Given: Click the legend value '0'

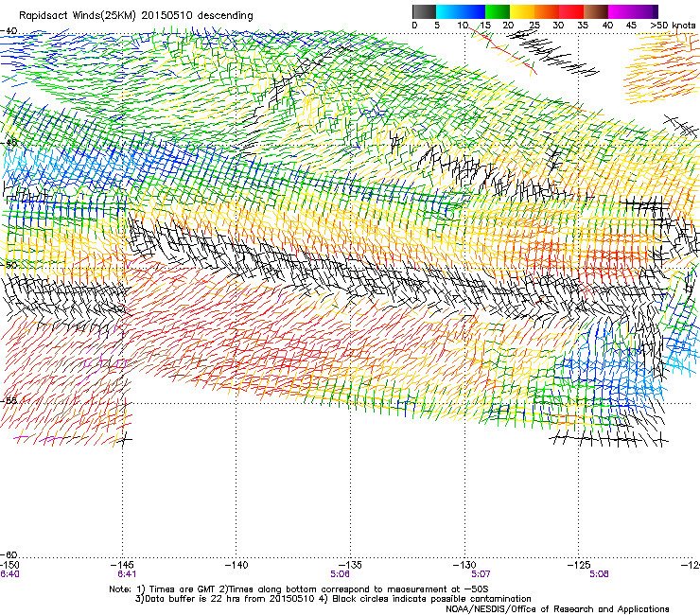Looking at the screenshot, I should (414, 26).
